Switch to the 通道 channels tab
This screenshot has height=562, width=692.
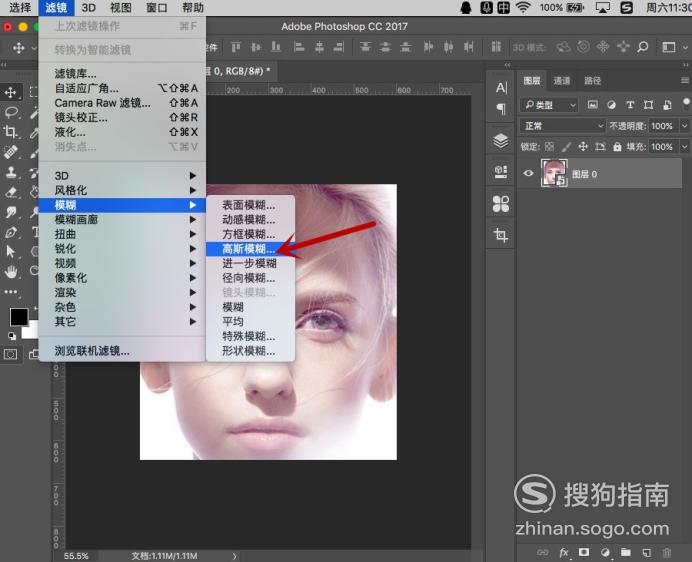click(x=561, y=80)
